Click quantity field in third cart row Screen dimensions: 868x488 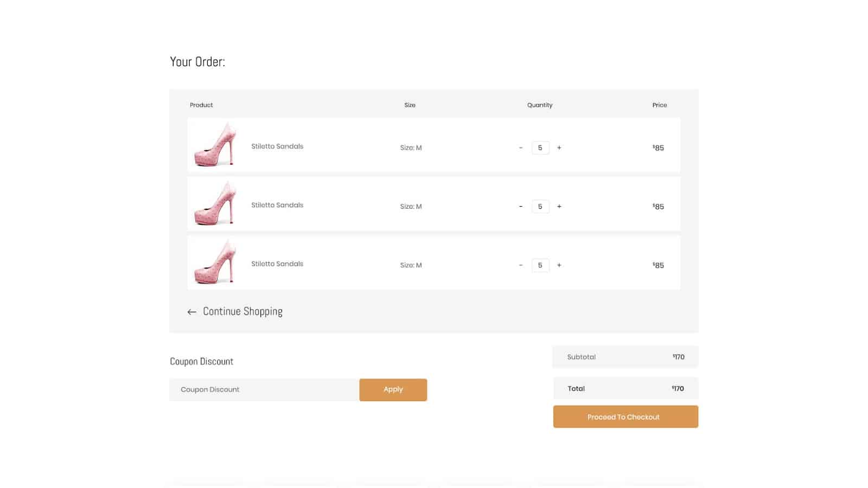(x=540, y=265)
